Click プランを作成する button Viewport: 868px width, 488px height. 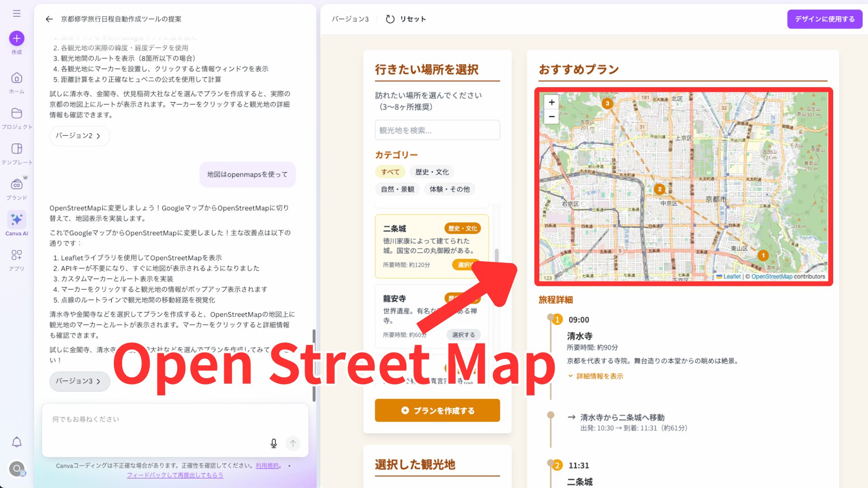pos(437,410)
